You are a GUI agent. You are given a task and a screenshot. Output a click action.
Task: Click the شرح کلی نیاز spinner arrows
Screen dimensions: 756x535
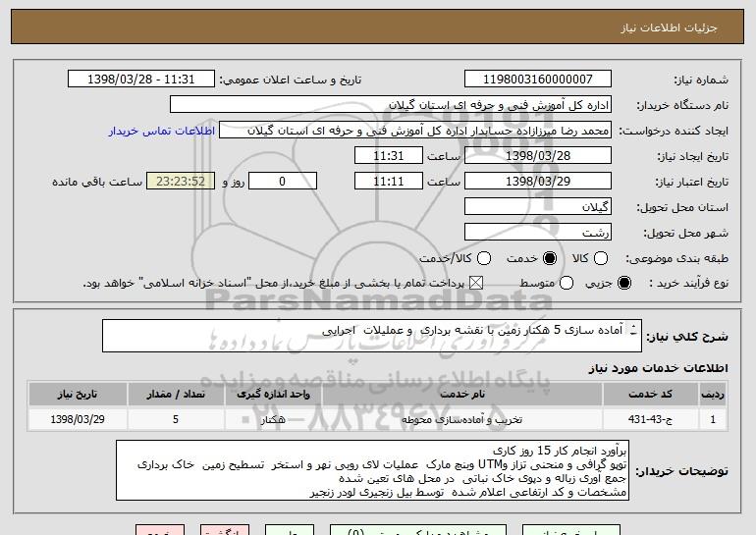(633, 330)
